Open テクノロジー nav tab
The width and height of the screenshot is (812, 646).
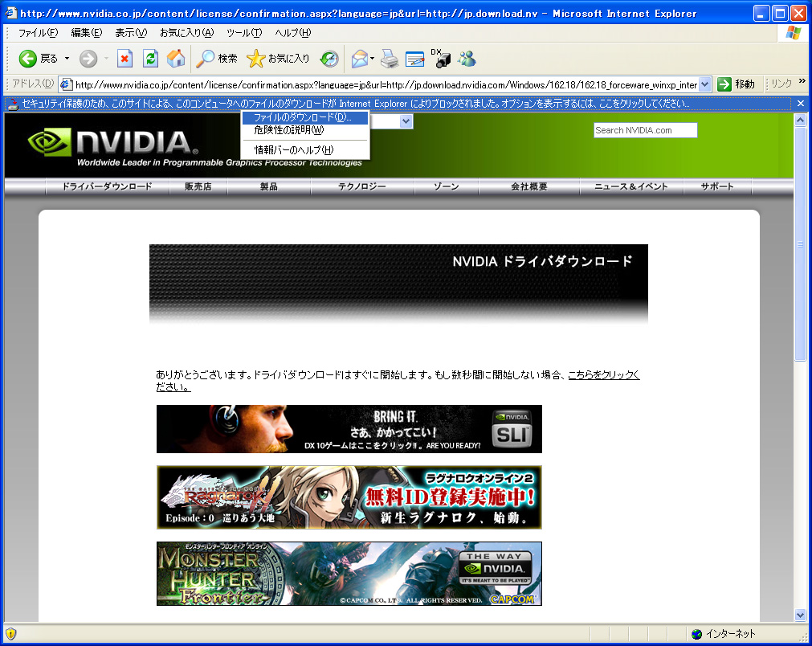pos(362,186)
